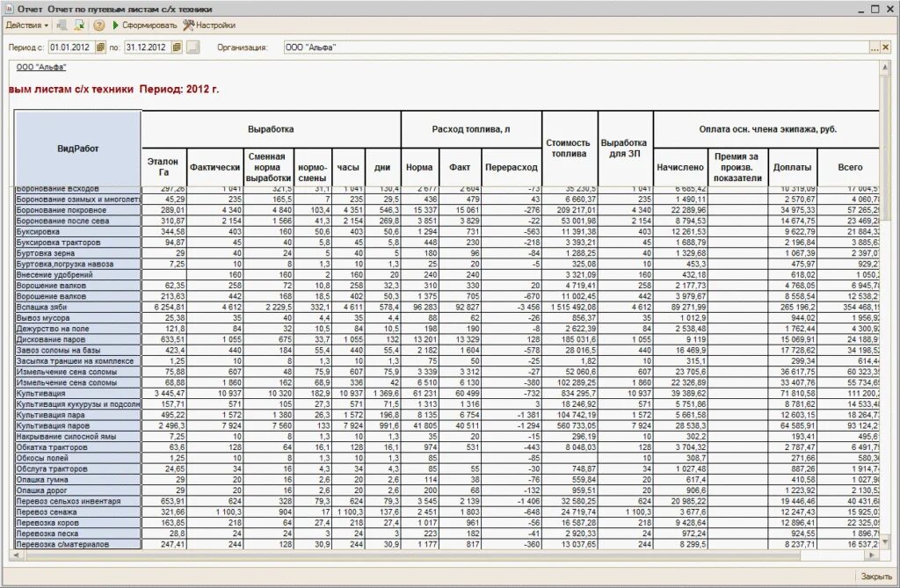Select the ВидРабот column header

click(77, 149)
